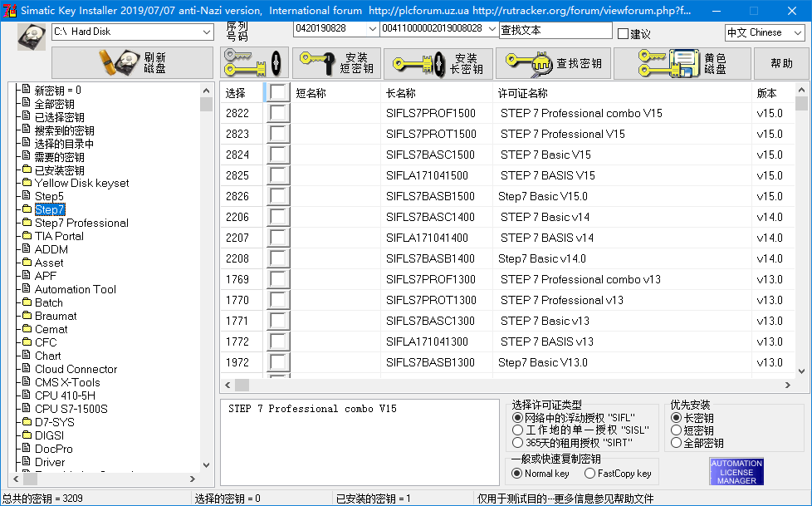Screen dimensions: 812x506
Task: Click the refresh disk button (刷新磁盘)
Action: pos(133,63)
